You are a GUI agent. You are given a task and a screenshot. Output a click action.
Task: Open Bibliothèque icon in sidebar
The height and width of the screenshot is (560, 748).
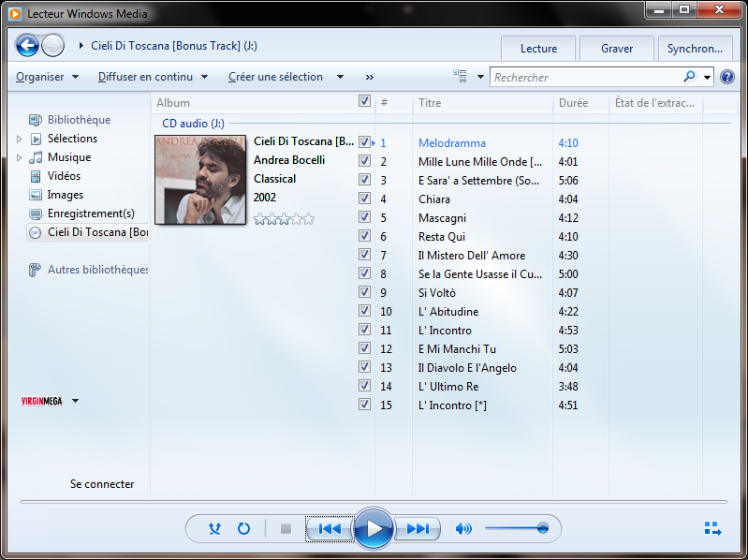point(36,120)
